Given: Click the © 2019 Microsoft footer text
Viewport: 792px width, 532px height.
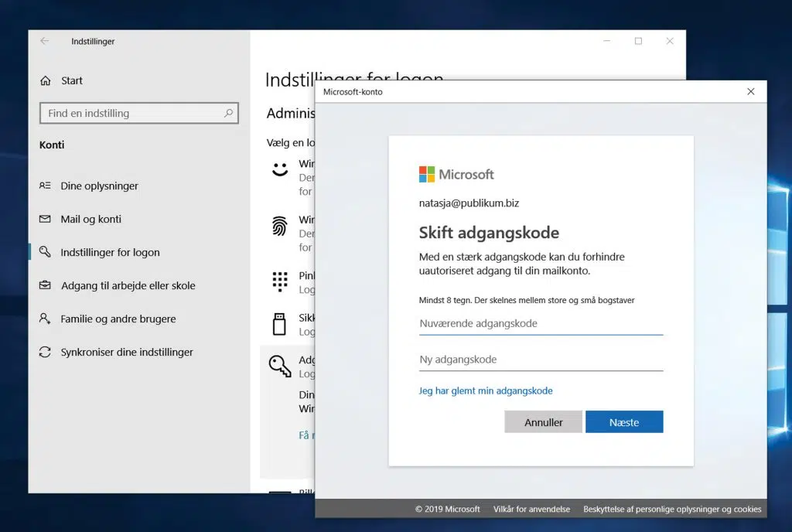Looking at the screenshot, I should (x=448, y=509).
